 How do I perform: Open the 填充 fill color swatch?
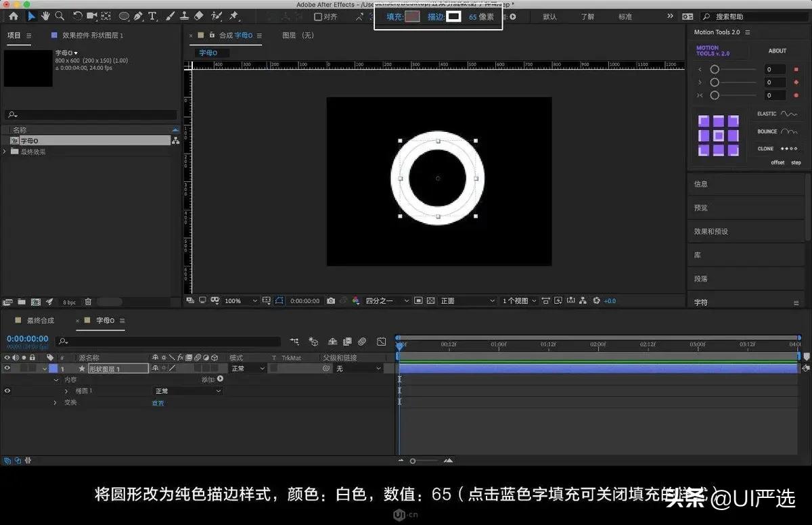(413, 16)
